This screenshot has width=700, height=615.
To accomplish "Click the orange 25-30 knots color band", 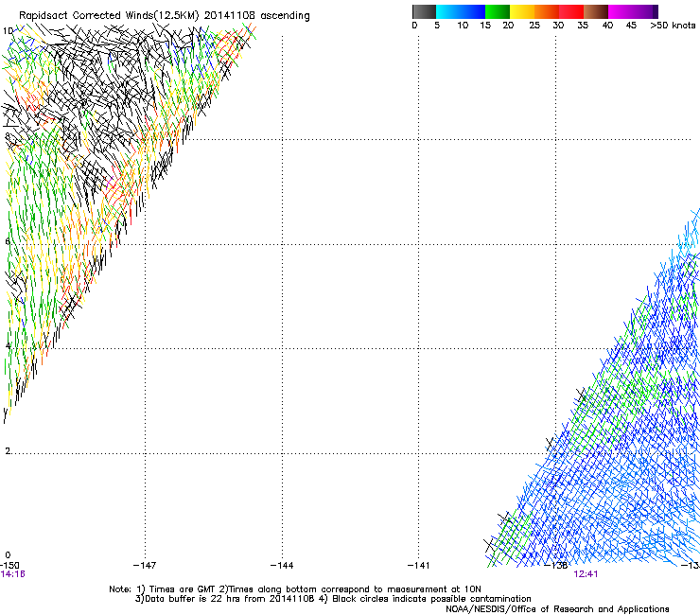I will click(x=547, y=11).
